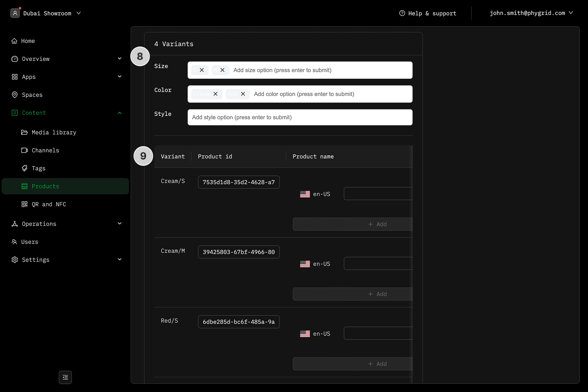Viewport: 588px width, 392px height.
Task: Collapse the Content section
Action: coord(119,113)
